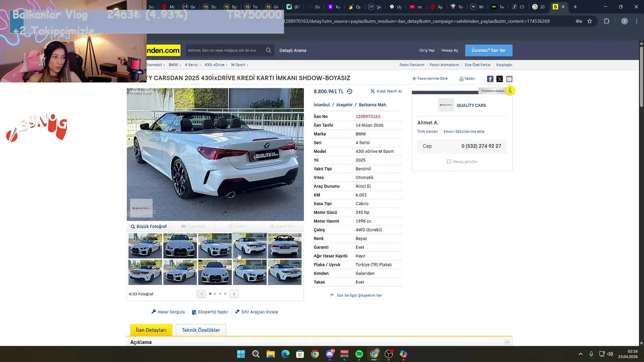Viewport: 644px width, 362px height.
Task: Select third thumbnail in bottom row
Action: (x=215, y=272)
